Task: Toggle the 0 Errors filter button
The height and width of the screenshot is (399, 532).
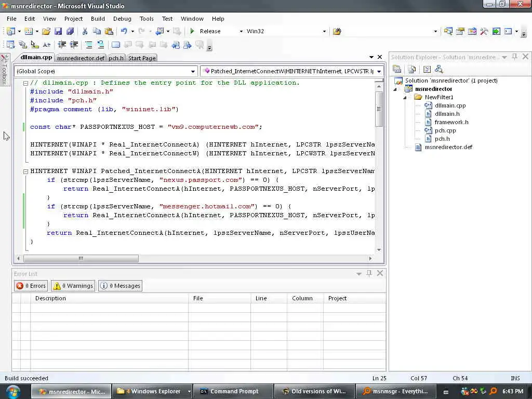Action: [x=31, y=286]
